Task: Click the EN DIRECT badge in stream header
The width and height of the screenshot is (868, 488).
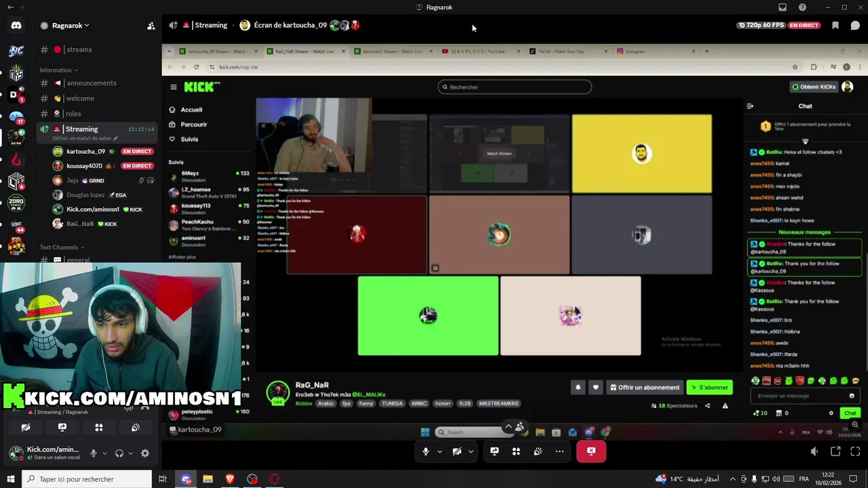Action: [x=804, y=25]
